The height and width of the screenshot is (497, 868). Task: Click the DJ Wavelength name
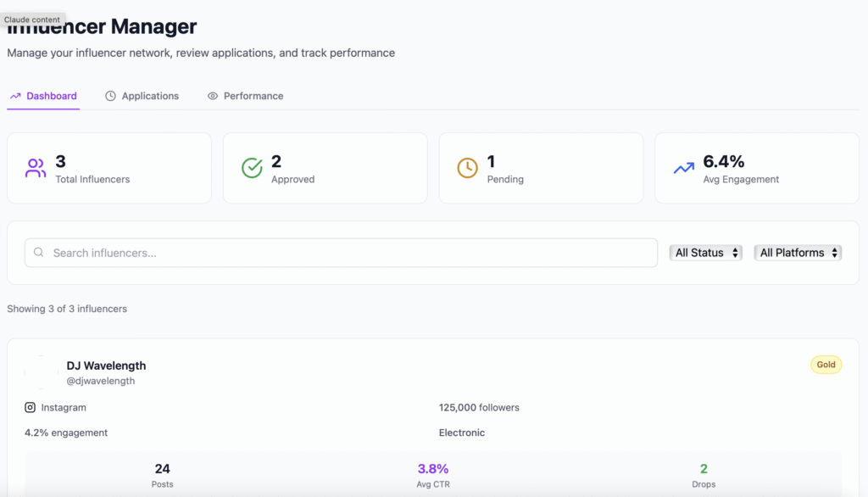point(106,366)
